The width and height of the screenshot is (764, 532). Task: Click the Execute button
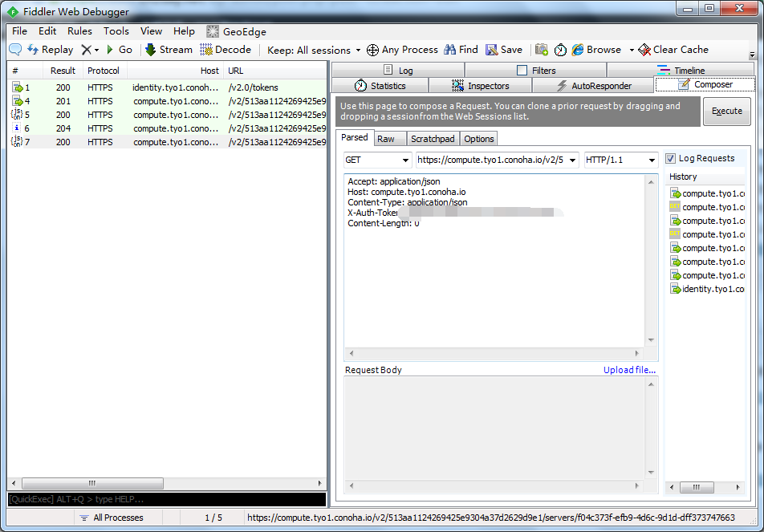coord(726,111)
